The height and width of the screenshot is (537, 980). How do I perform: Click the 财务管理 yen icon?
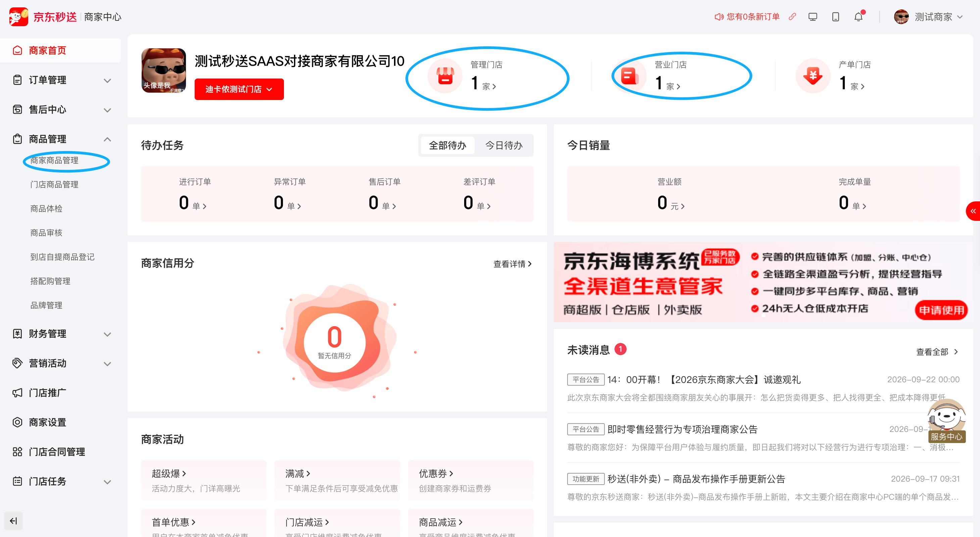point(17,334)
